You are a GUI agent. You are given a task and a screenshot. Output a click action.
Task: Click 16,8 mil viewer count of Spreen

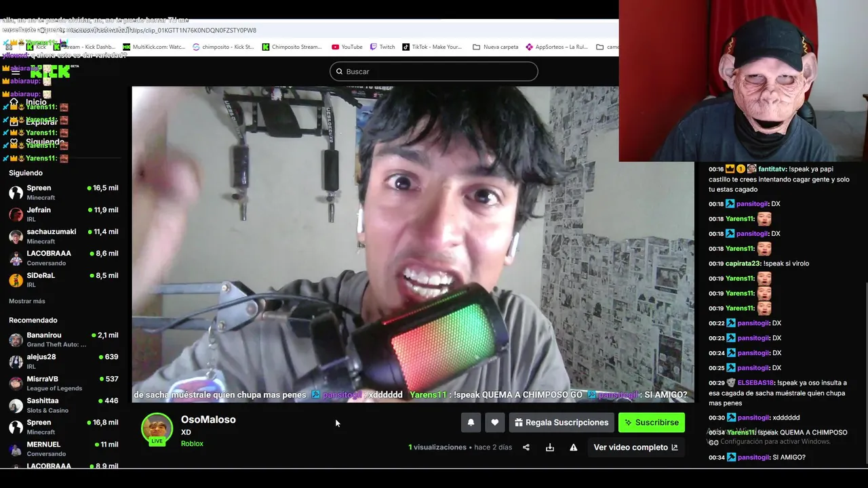(x=105, y=422)
